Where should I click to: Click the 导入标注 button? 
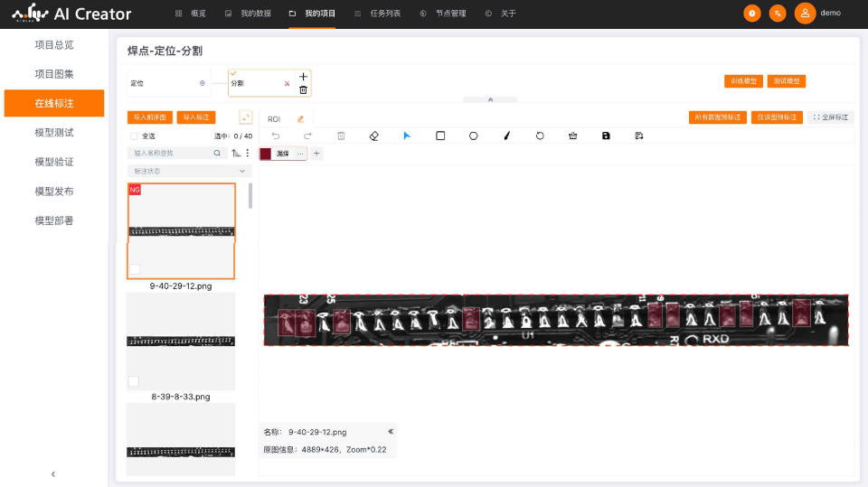tap(196, 117)
